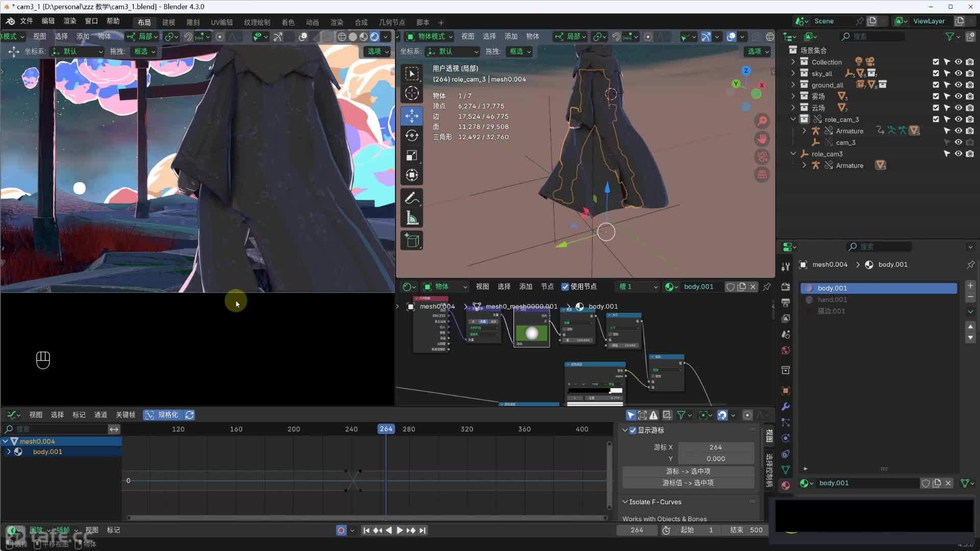Hide sky_all collection with eye icon
The width and height of the screenshot is (980, 551).
958,73
